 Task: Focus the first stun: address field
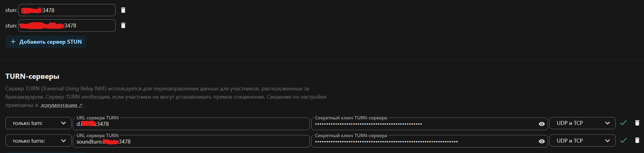point(67,10)
